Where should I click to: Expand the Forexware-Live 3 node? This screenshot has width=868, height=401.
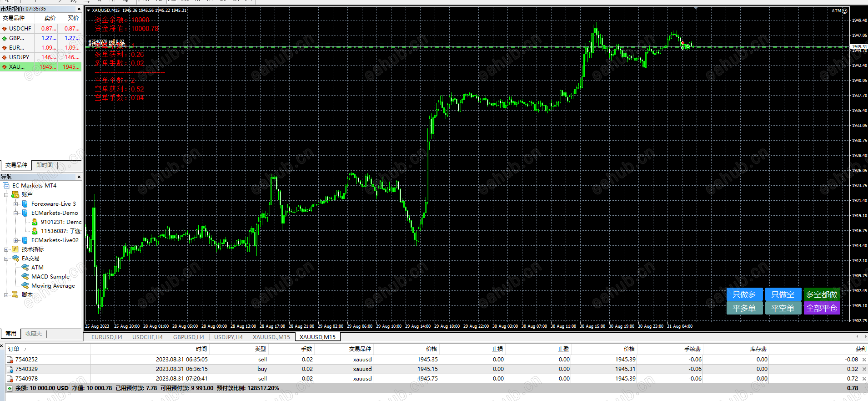[15, 204]
